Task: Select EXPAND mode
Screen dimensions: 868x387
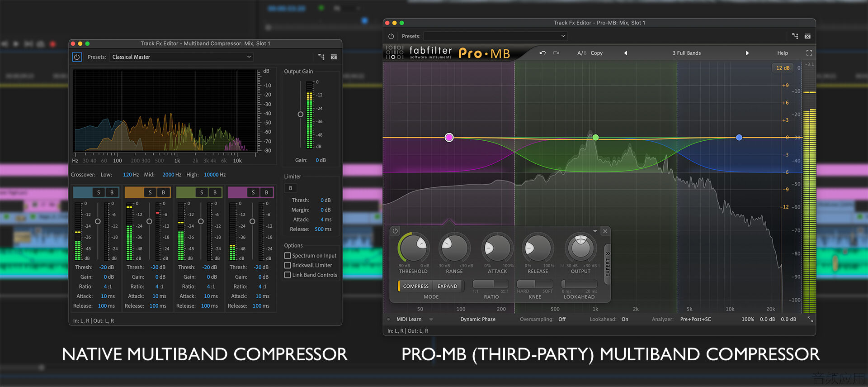Action: [x=448, y=286]
